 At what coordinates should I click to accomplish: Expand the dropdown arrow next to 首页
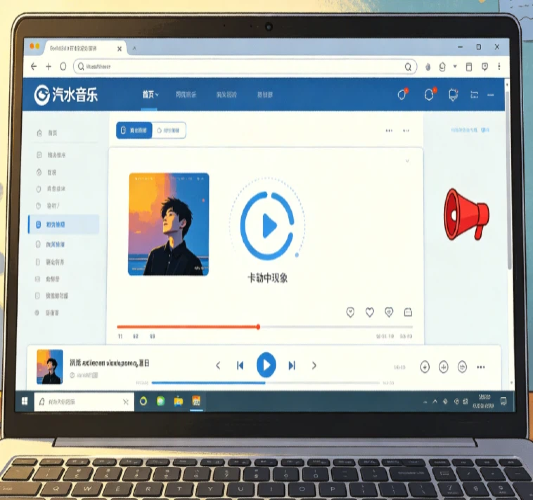click(157, 95)
